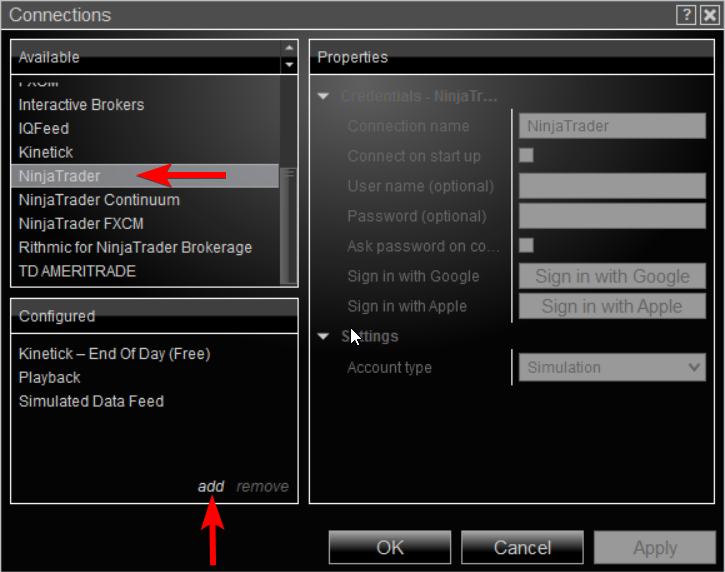
Task: Open the help question mark button
Action: point(686,15)
